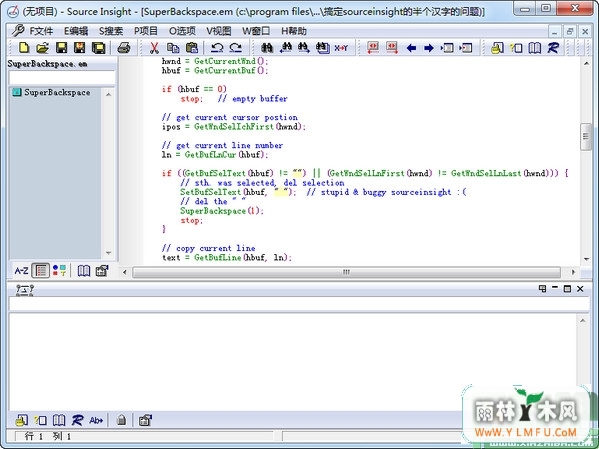Click the Jump To Definition toolbar icon

point(447,48)
